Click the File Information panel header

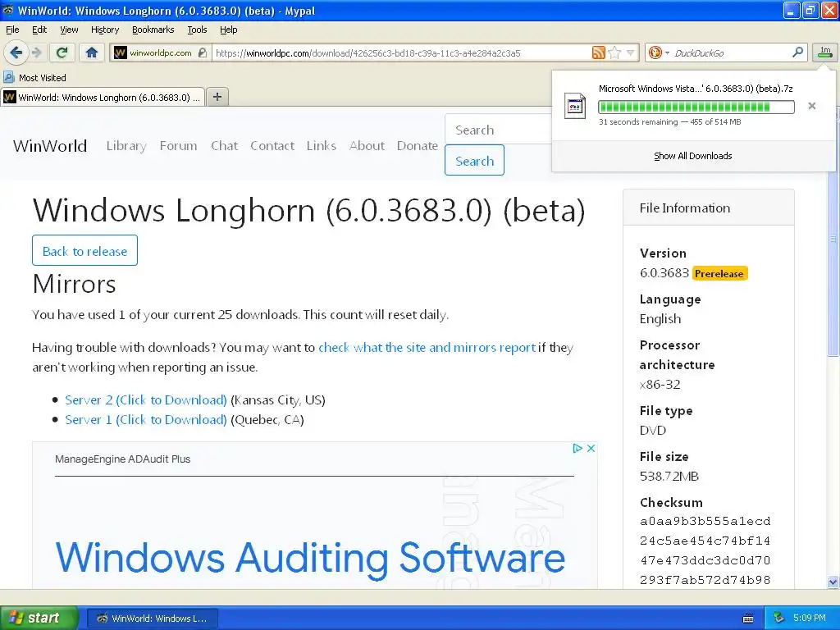(x=708, y=208)
